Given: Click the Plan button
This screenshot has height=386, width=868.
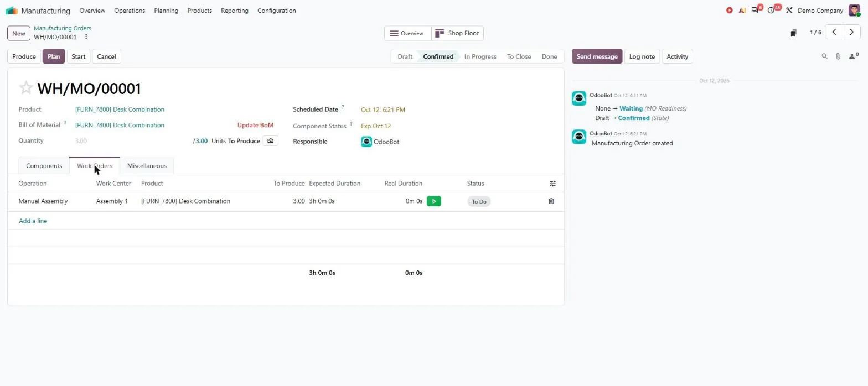Looking at the screenshot, I should (54, 56).
